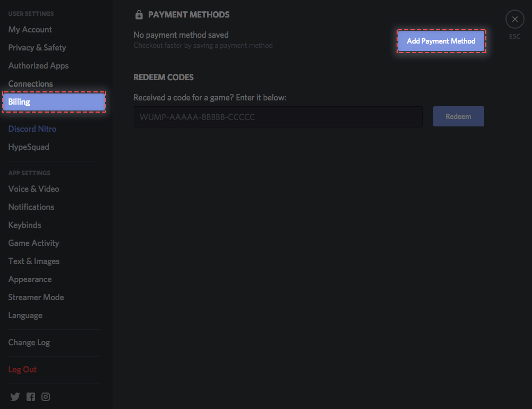Open Game Activity settings

point(33,243)
